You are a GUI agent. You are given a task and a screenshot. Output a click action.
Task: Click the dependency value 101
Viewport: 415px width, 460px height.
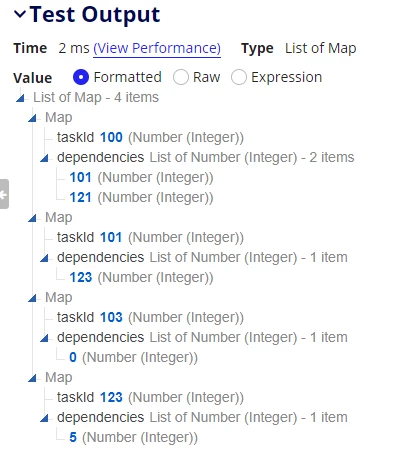[80, 177]
